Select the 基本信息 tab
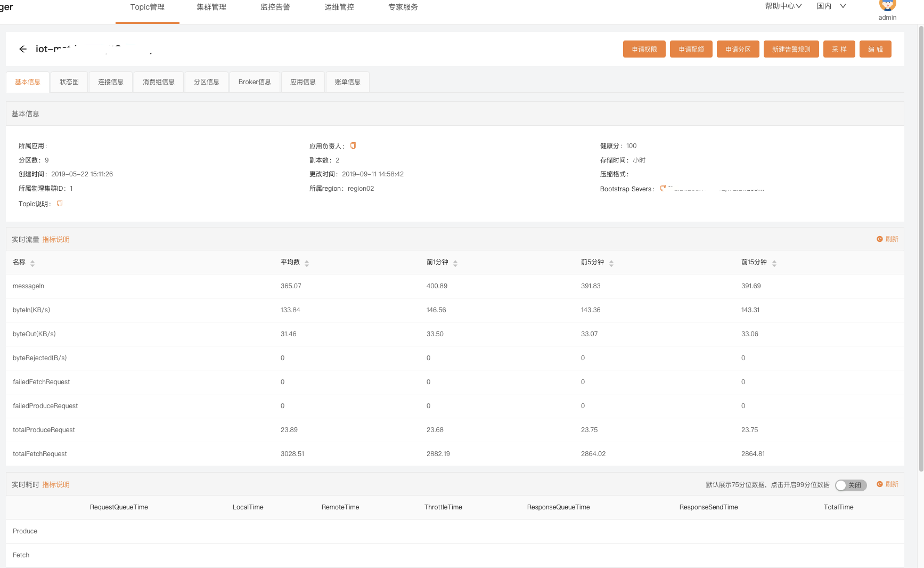 click(x=28, y=82)
